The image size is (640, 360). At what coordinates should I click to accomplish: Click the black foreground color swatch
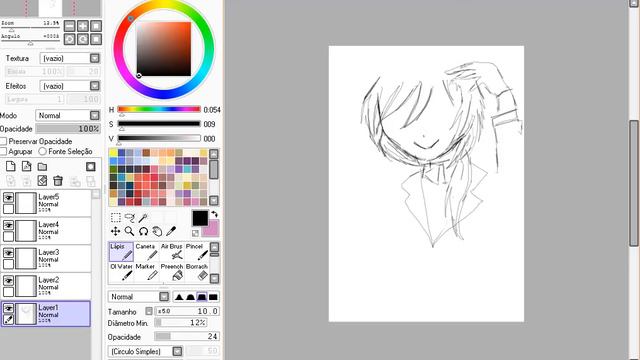coord(200,218)
